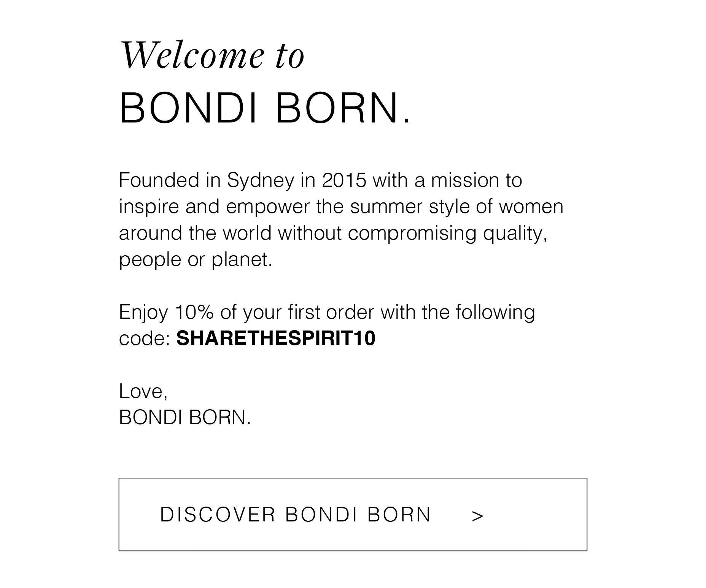The height and width of the screenshot is (588, 706).
Task: Click the word Founded at paragraph start
Action: (x=159, y=180)
